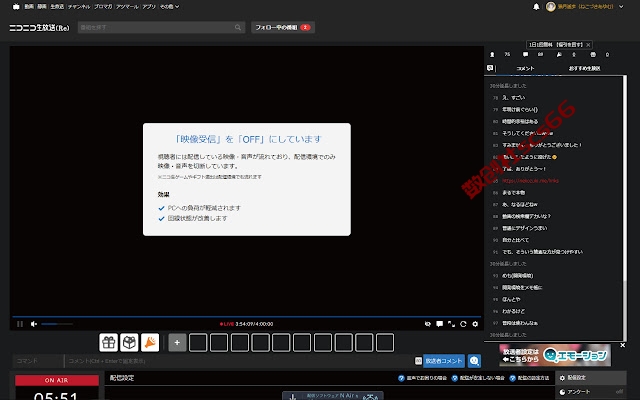Viewport: 640px width, 400px height.
Task: Open the cube item box icon
Action: 129,342
